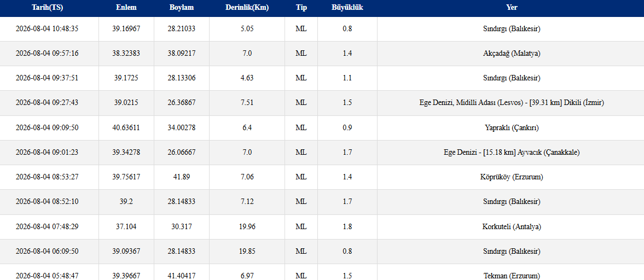
Task: Select the 2026-08-04 10:48:35 timestamp cell
Action: pyautogui.click(x=47, y=29)
